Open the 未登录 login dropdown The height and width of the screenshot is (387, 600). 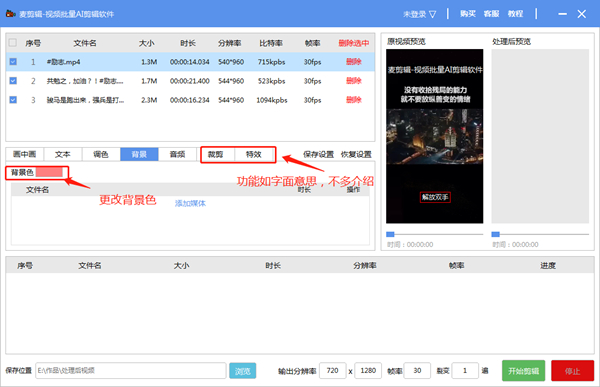pos(419,14)
